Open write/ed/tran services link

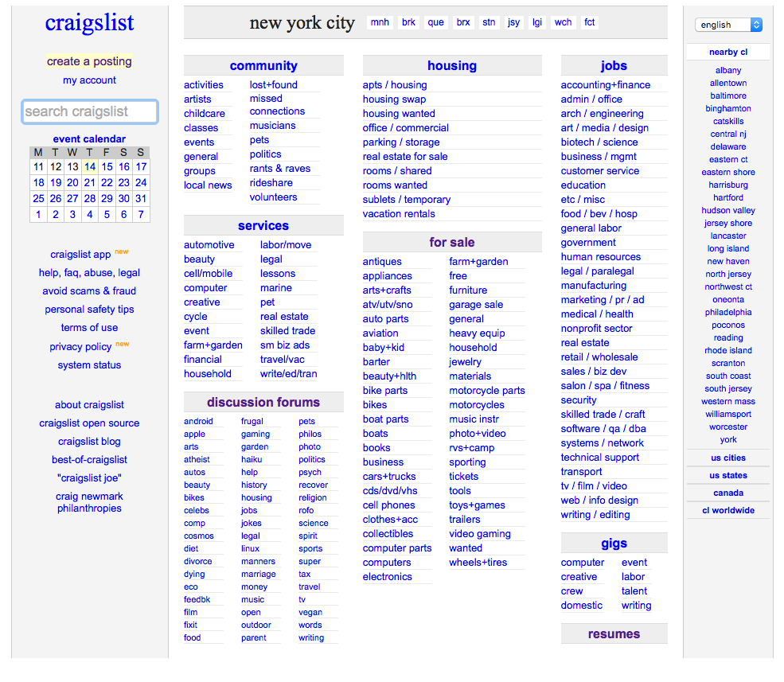pyautogui.click(x=288, y=374)
